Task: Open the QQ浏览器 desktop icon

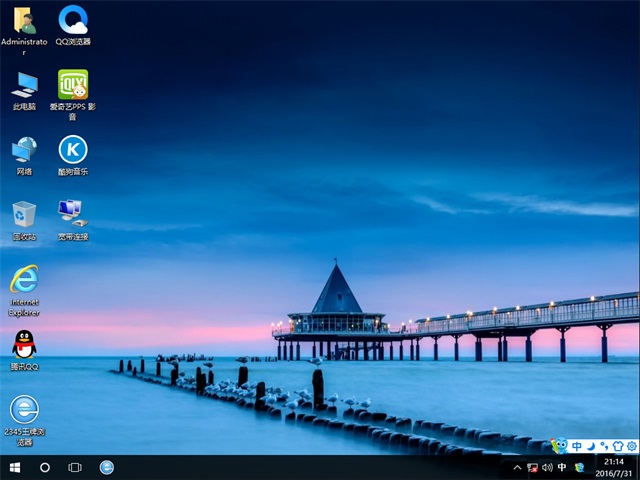Action: [73, 21]
